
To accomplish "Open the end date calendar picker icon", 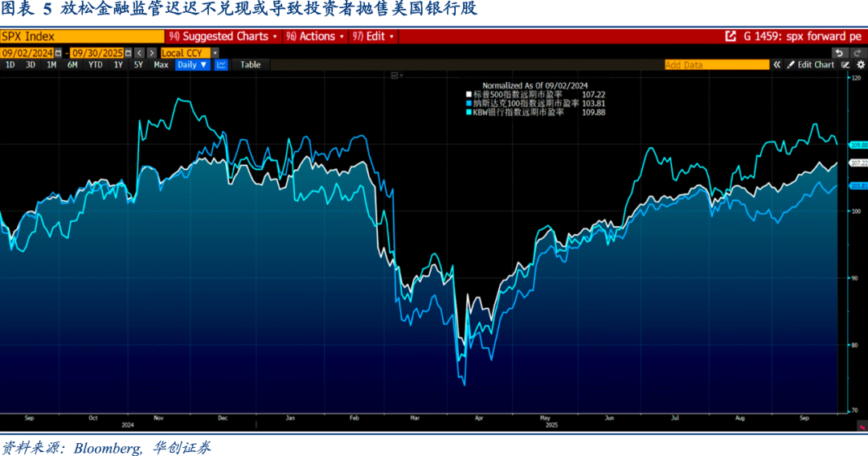I will [129, 53].
